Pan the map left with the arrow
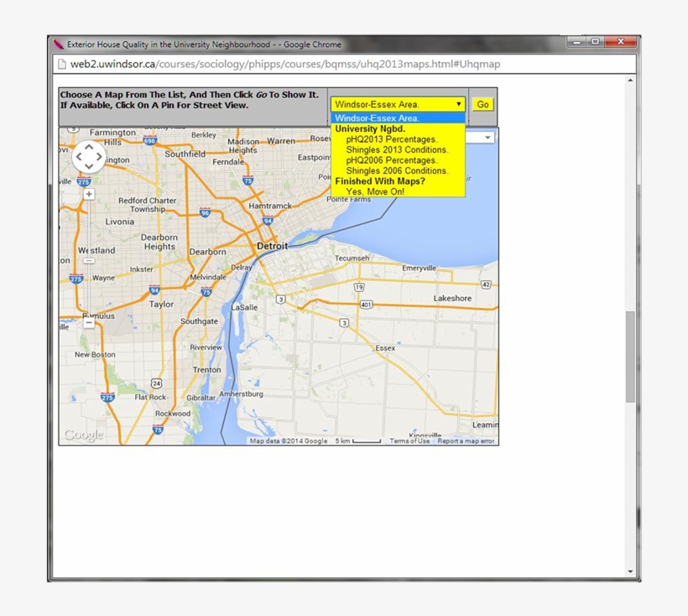 point(79,157)
